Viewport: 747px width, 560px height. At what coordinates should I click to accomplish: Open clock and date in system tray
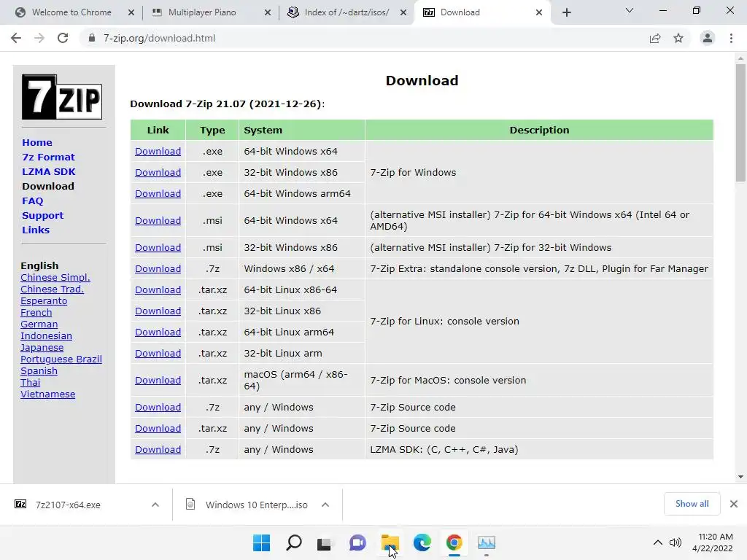click(713, 542)
